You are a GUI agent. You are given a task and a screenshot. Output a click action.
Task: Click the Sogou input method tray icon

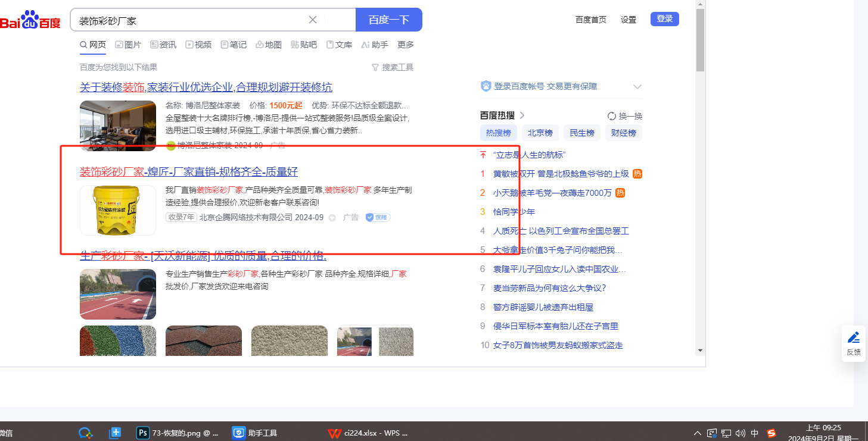tap(771, 433)
